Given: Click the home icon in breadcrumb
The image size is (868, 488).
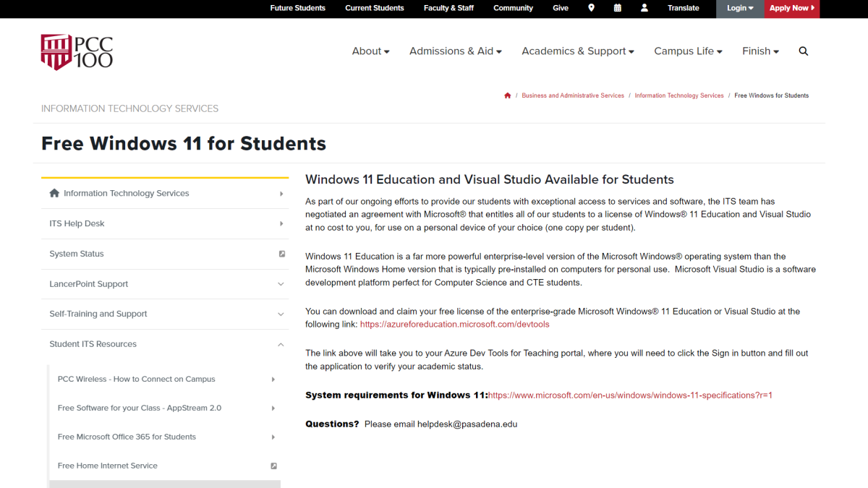Looking at the screenshot, I should [x=508, y=95].
